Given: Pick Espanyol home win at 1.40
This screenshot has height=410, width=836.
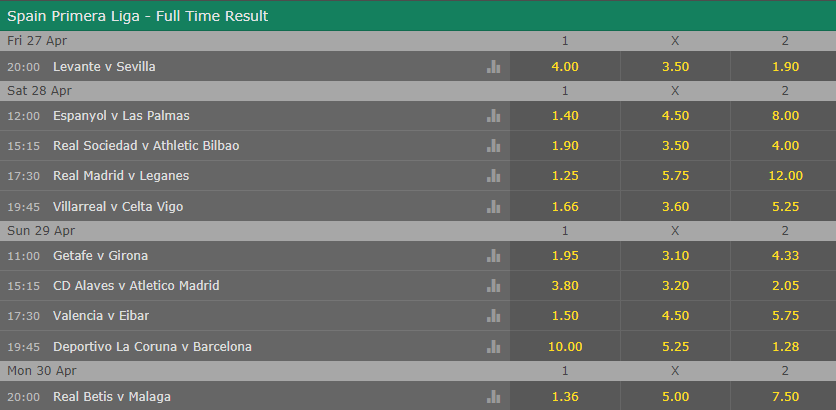Looking at the screenshot, I should point(565,116).
